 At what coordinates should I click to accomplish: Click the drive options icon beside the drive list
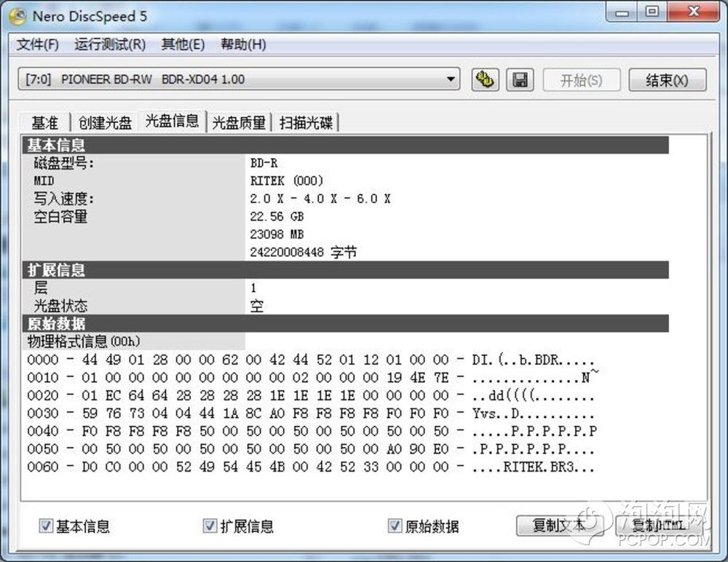[485, 80]
